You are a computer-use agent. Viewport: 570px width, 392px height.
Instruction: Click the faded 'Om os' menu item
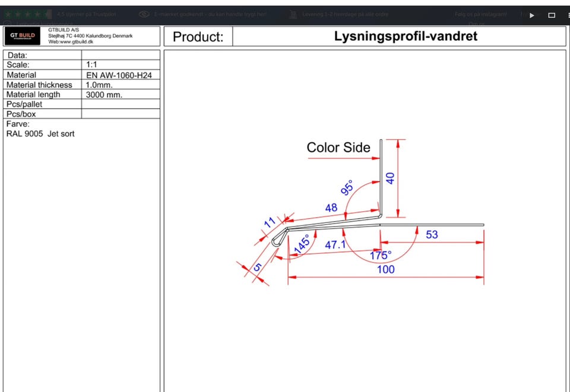tap(476, 24)
